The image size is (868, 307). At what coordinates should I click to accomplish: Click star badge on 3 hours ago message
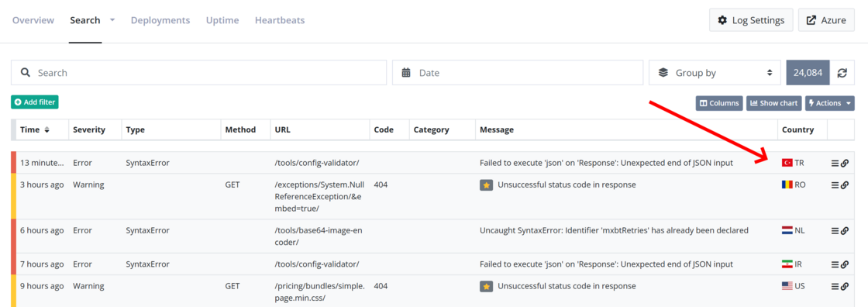click(x=486, y=185)
